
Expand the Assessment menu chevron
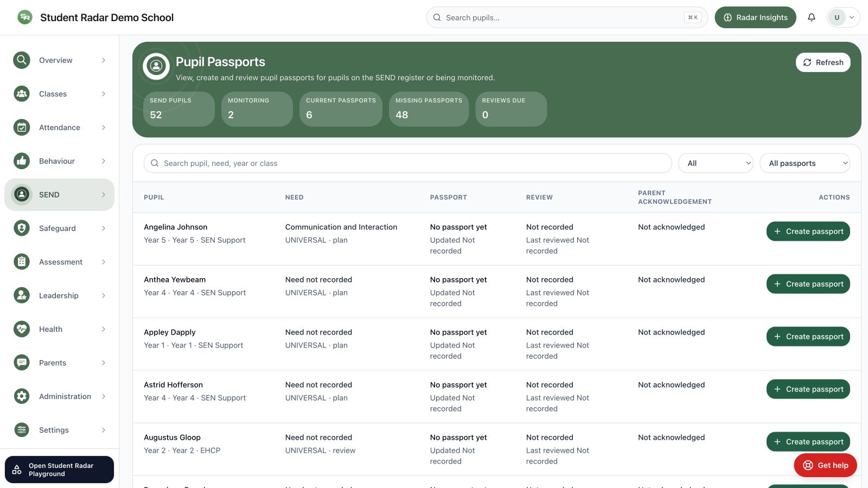(104, 262)
